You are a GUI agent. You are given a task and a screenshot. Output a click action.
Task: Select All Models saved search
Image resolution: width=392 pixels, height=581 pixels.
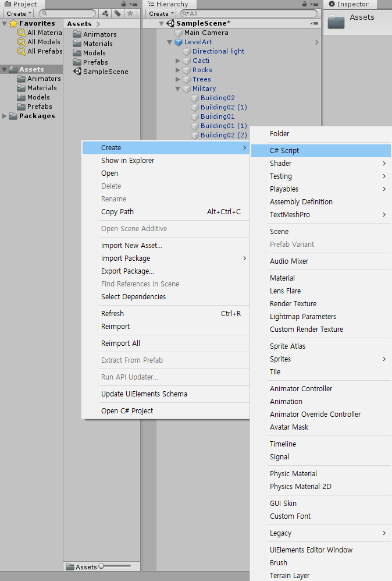(39, 42)
